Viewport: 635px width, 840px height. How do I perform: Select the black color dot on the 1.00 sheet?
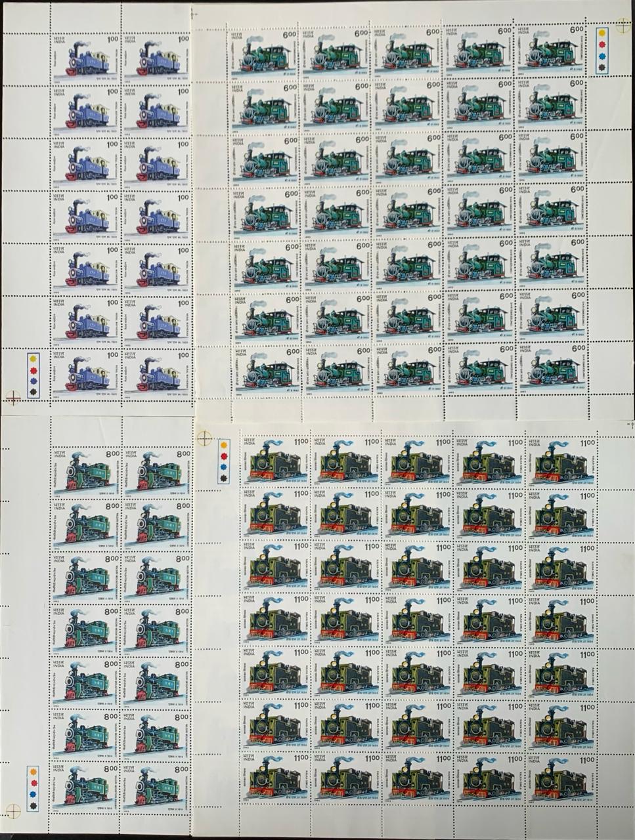[x=33, y=392]
